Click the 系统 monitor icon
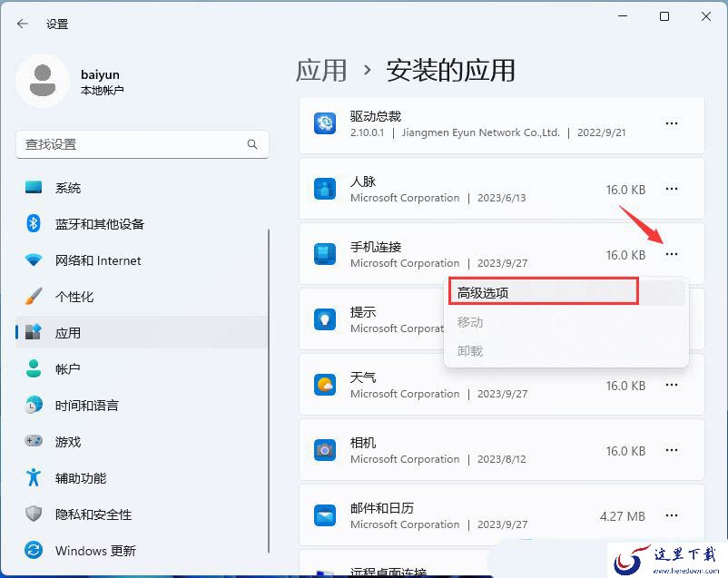 (x=34, y=187)
